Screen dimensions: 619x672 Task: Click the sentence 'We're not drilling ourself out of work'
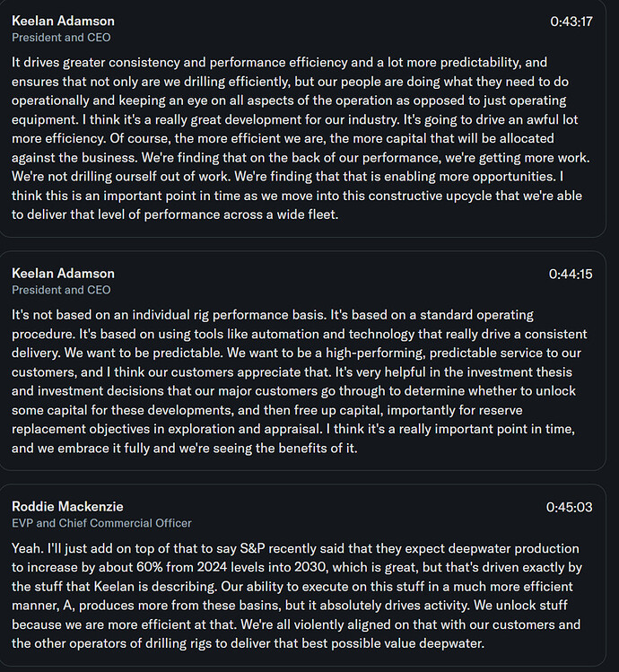(x=121, y=176)
